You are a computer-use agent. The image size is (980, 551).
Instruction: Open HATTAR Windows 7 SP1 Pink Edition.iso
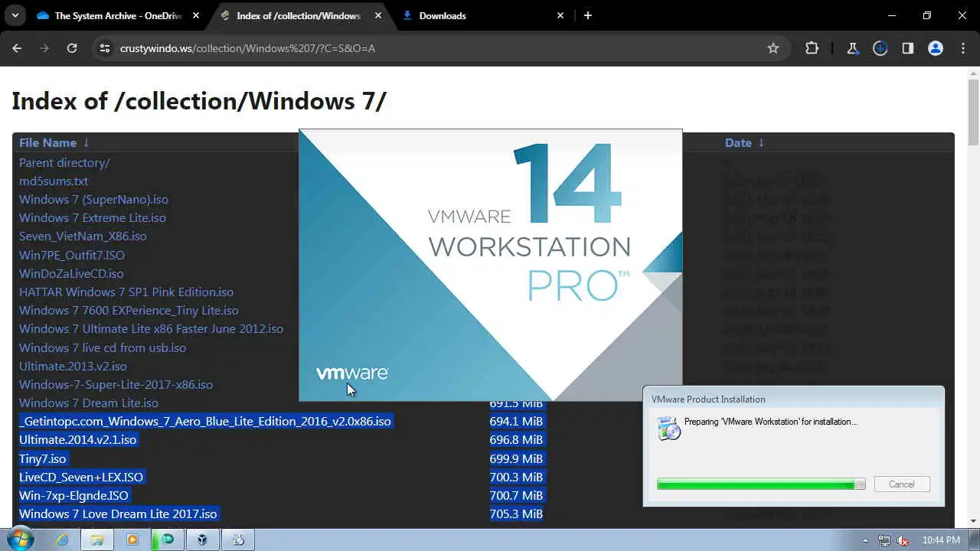tap(126, 292)
